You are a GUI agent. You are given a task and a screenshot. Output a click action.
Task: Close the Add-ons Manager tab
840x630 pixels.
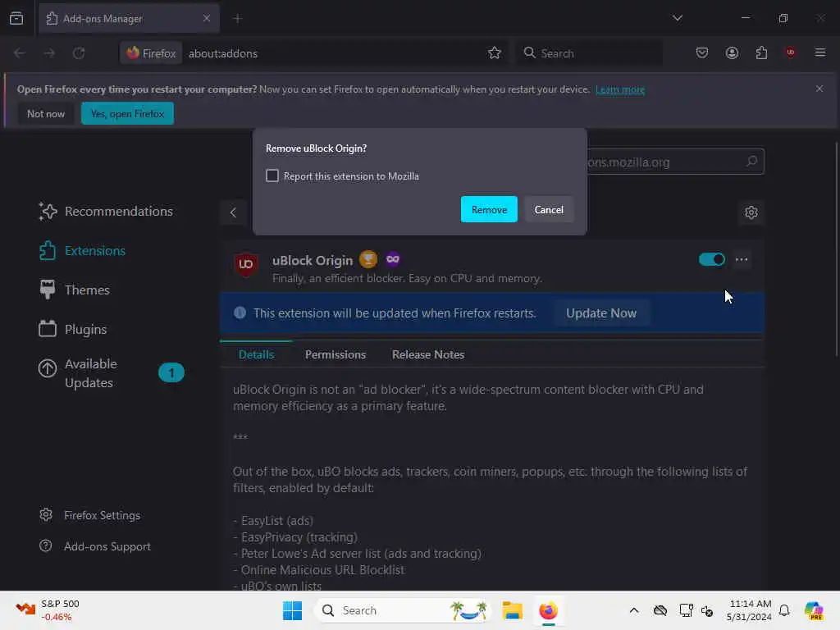point(206,18)
